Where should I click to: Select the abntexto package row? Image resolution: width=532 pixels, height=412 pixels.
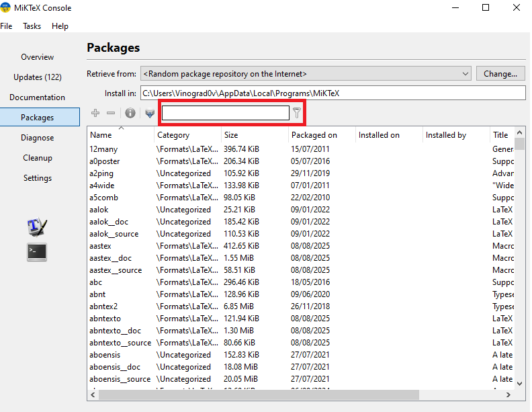(301, 319)
